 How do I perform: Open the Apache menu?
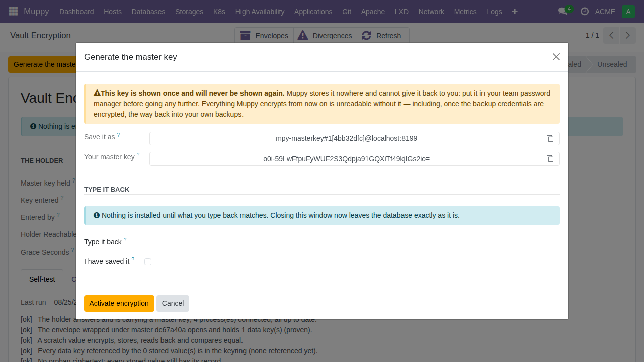click(373, 12)
